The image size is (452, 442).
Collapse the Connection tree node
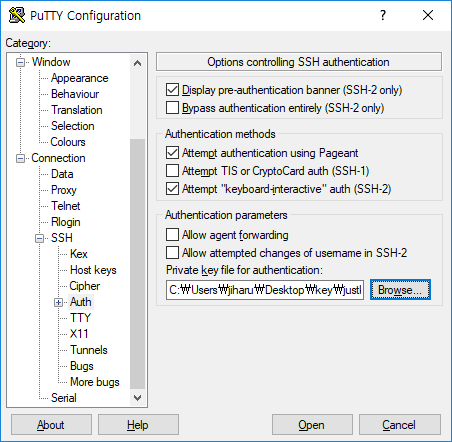(21, 158)
